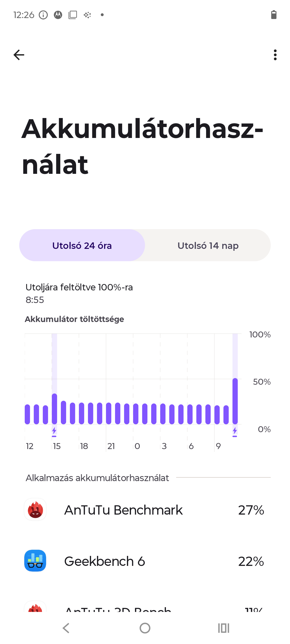This screenshot has height=644, width=290.
Task: Select the Utolsó 24 óra tab
Action: point(82,245)
